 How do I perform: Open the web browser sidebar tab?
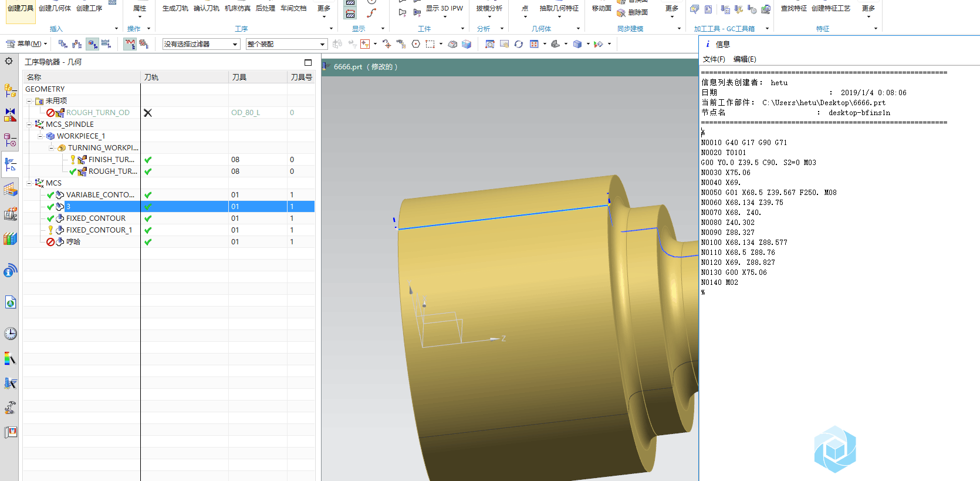pos(10,302)
